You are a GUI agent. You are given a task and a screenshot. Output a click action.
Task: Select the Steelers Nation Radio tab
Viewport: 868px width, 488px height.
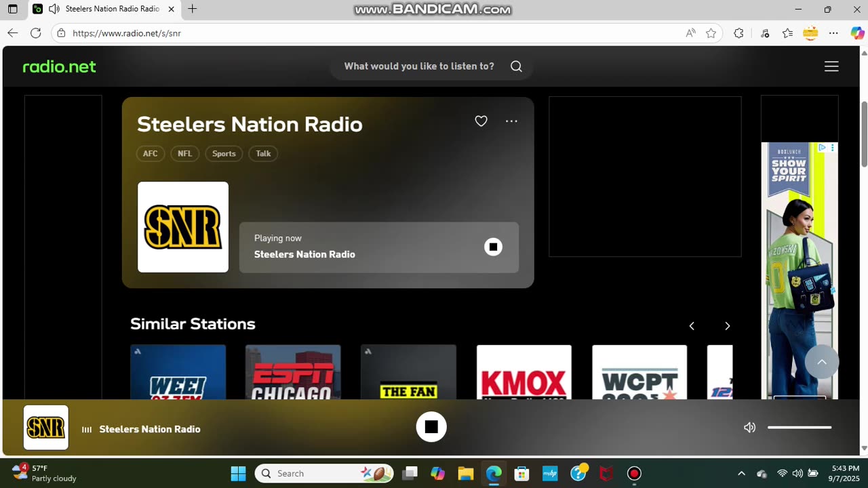tap(104, 9)
